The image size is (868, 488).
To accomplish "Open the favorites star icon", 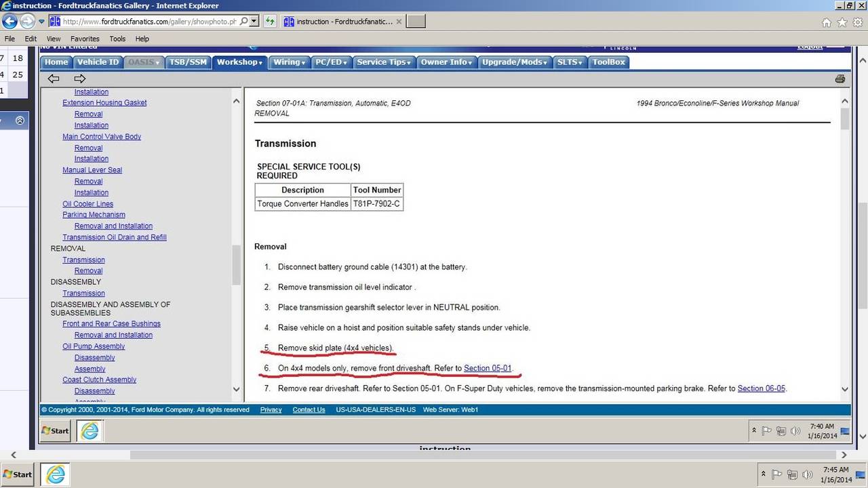I will tap(842, 22).
